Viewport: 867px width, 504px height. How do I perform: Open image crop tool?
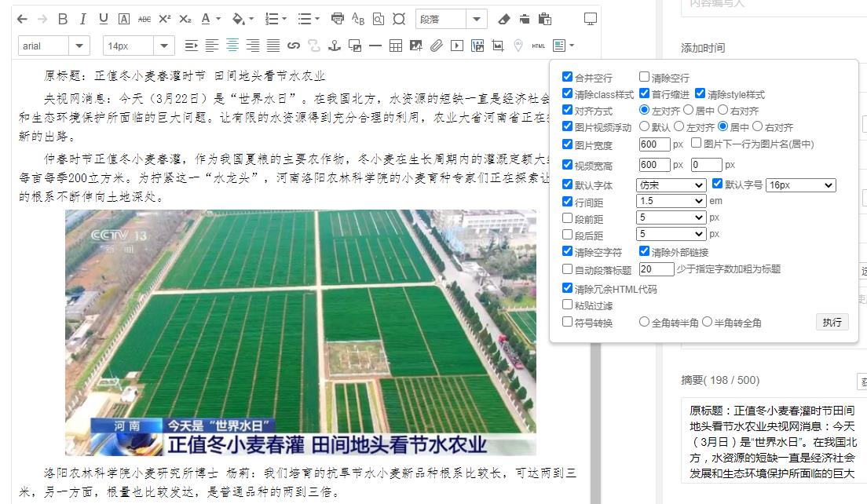498,46
